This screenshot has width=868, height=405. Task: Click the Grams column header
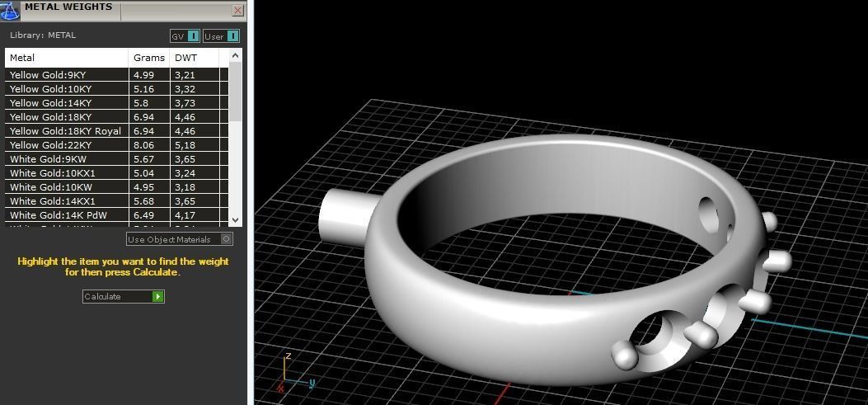[149, 58]
